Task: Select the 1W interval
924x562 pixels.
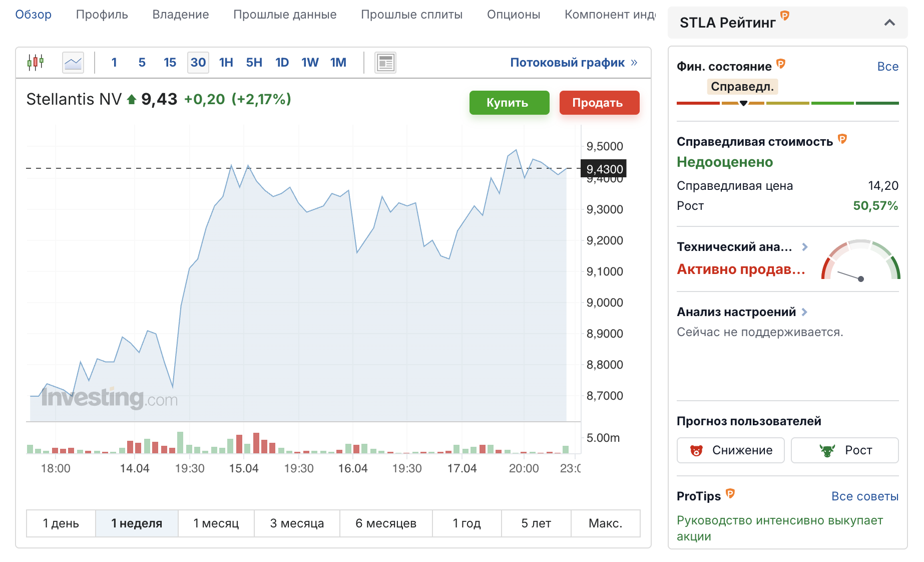Action: (x=310, y=63)
